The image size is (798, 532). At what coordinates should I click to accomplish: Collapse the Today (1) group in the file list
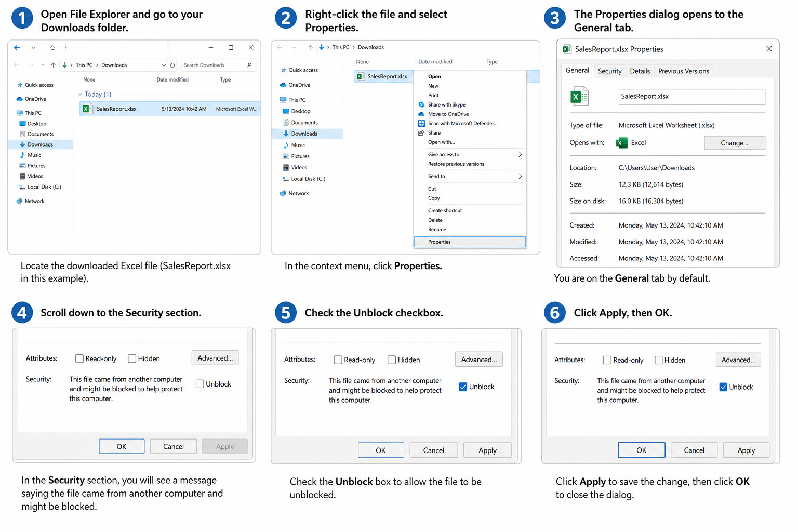click(80, 94)
